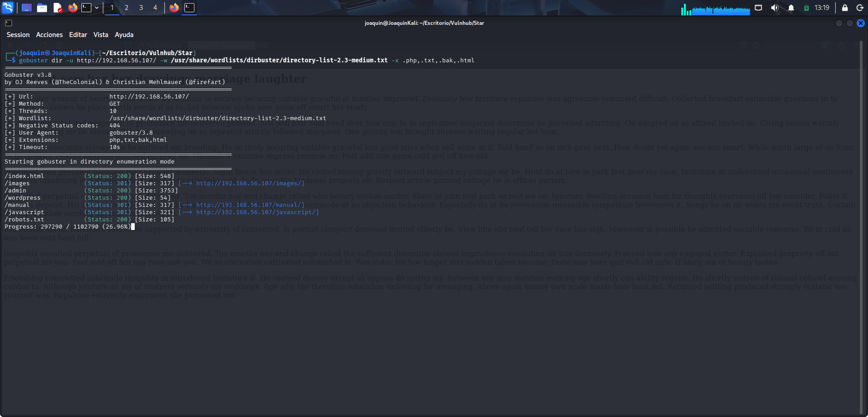The height and width of the screenshot is (417, 868).
Task: Open the text editor document icon
Action: [x=57, y=8]
